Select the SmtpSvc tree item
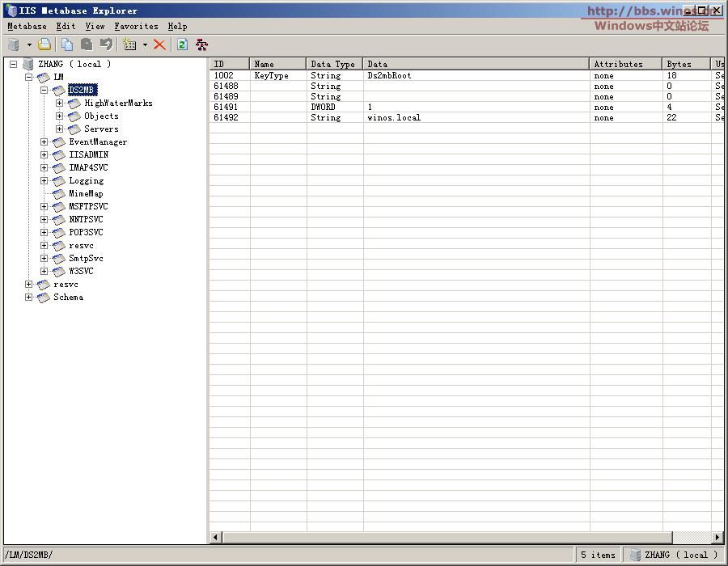The image size is (728, 566). [86, 259]
